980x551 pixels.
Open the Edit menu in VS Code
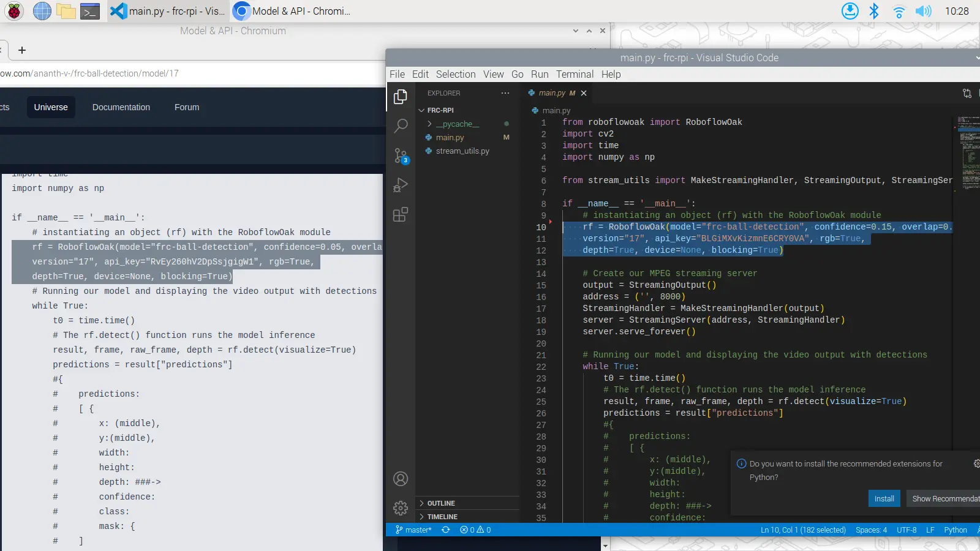[x=420, y=74]
